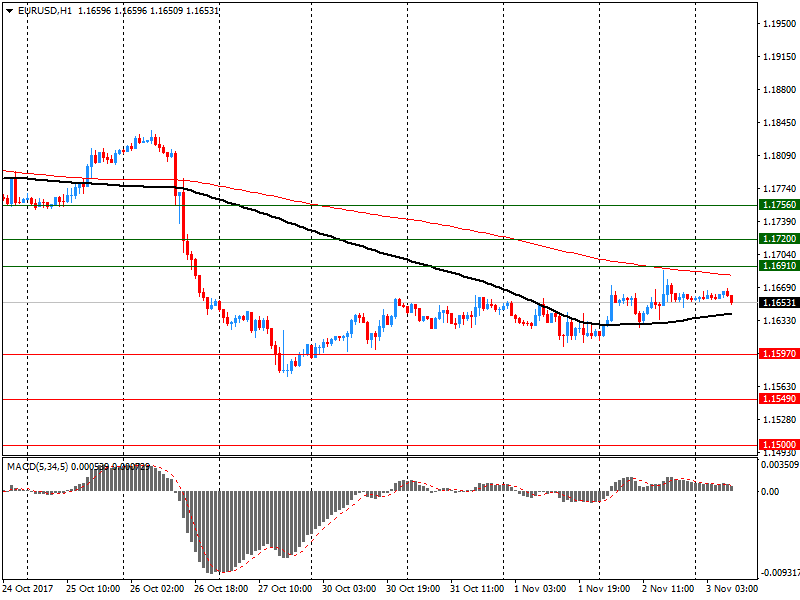Open the chart menu triangle beside EURUSD,H1
800x600 pixels.
click(x=9, y=10)
